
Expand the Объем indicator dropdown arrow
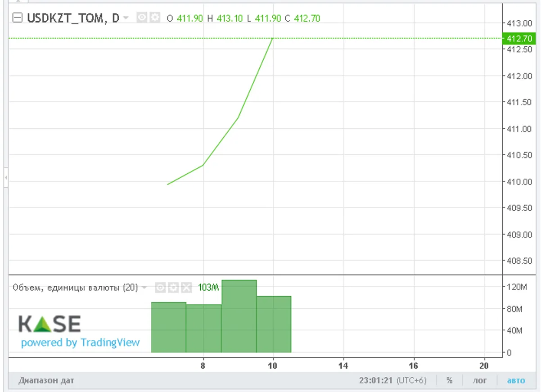pos(144,288)
